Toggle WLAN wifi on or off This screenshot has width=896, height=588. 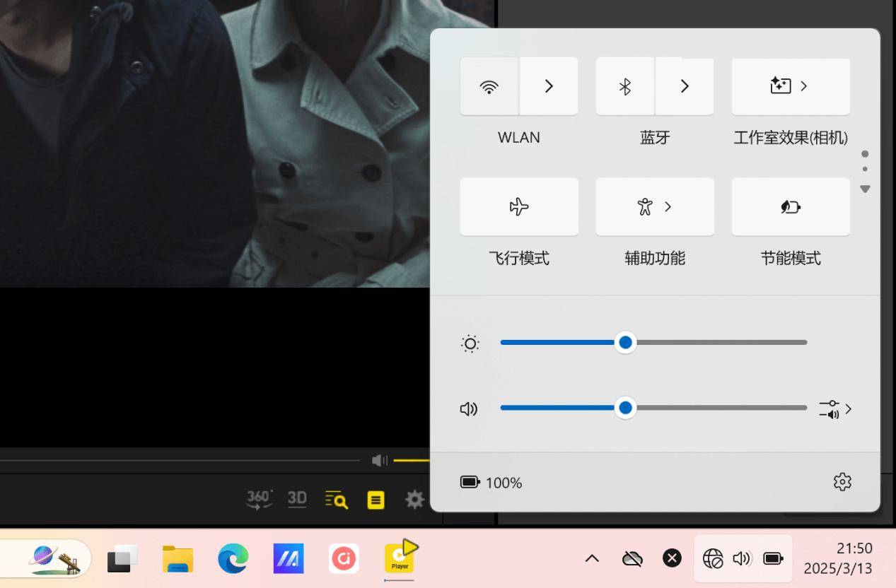pos(489,86)
